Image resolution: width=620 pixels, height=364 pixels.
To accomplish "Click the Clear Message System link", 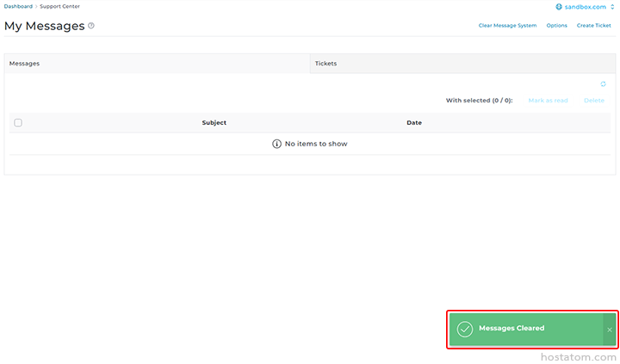I will 507,26.
